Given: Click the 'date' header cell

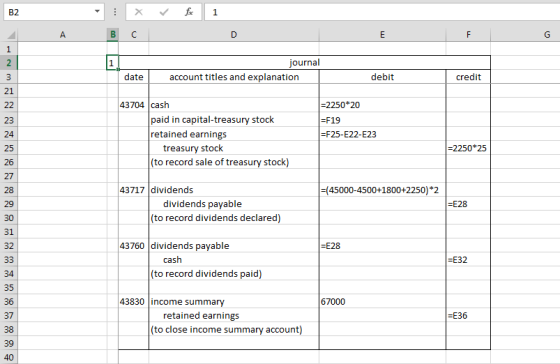Looking at the screenshot, I should click(134, 77).
